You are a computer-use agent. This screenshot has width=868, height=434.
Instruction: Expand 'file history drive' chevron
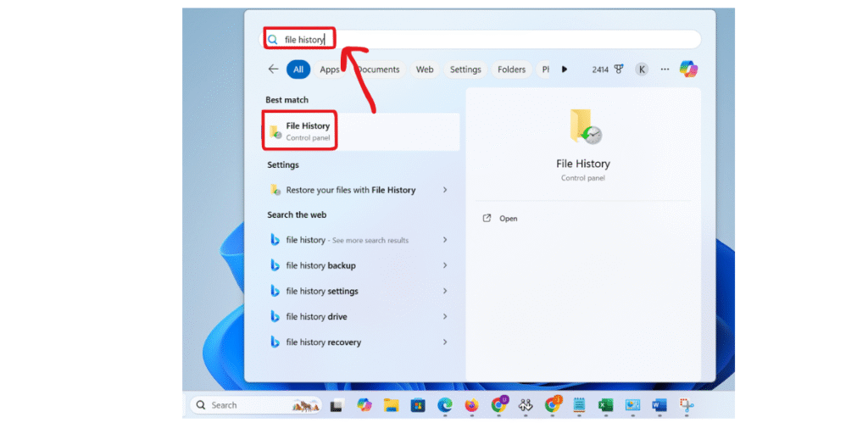(444, 316)
